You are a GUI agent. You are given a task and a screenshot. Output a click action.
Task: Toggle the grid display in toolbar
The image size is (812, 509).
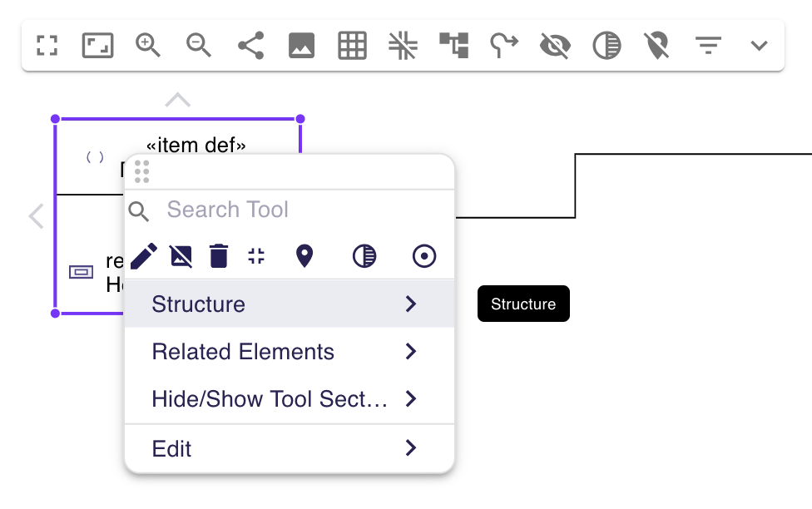tap(352, 46)
